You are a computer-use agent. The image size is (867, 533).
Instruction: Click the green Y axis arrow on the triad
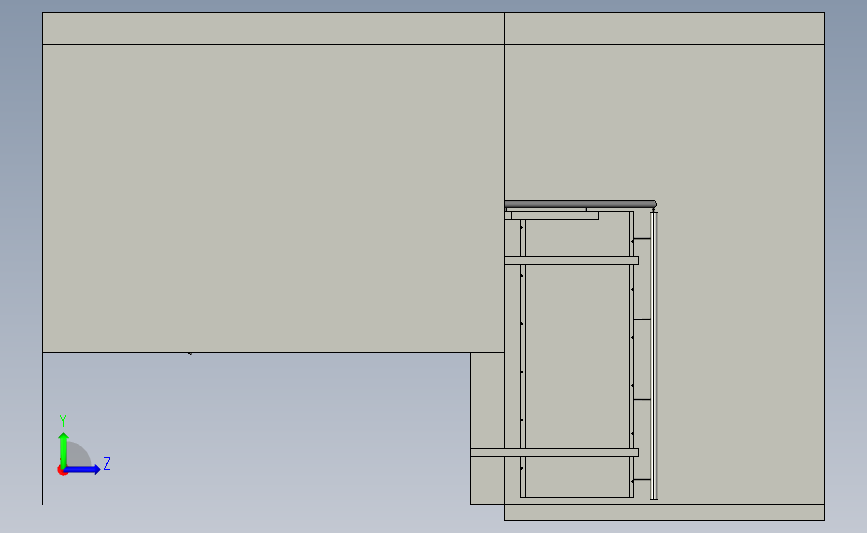[63, 450]
